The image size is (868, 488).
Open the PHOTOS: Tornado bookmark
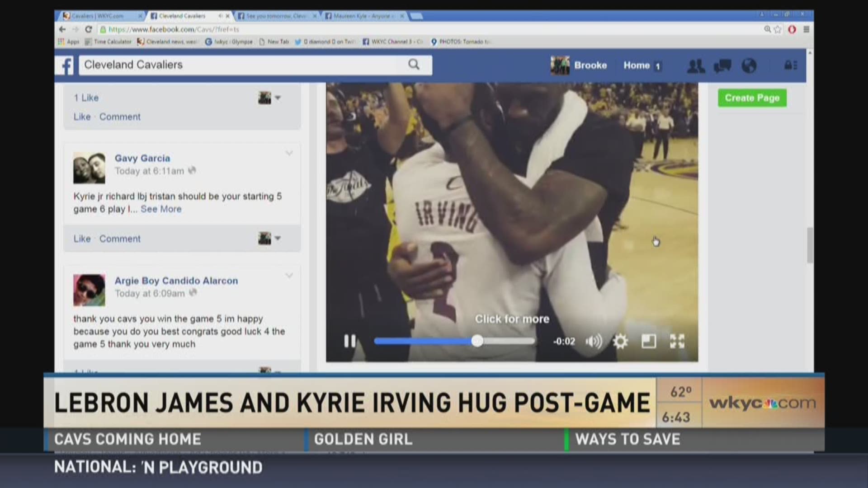point(461,42)
